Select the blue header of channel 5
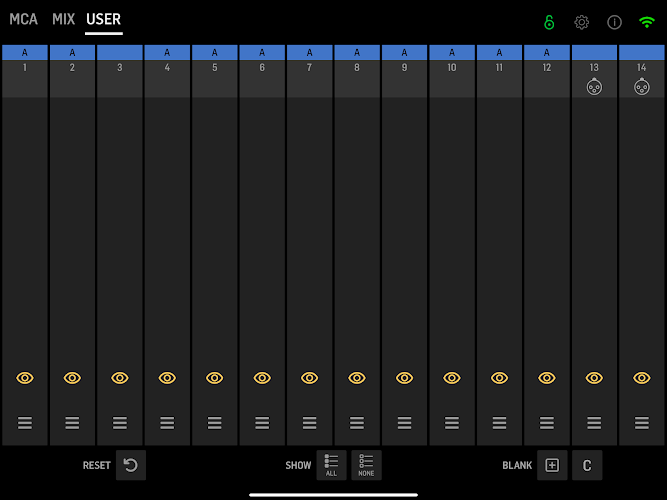This screenshot has height=500, width=667. tap(214, 52)
